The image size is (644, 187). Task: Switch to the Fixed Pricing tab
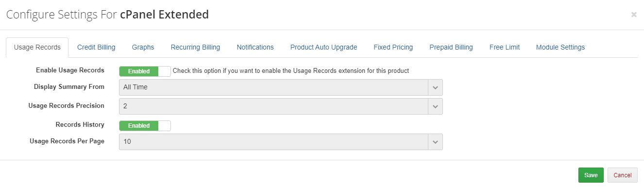point(393,48)
